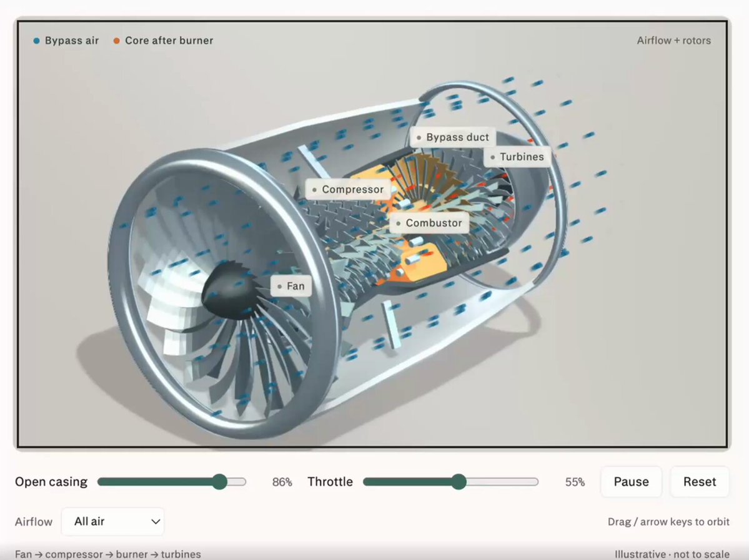Select the Combustor label on the engine
The width and height of the screenshot is (749, 560).
click(x=429, y=223)
